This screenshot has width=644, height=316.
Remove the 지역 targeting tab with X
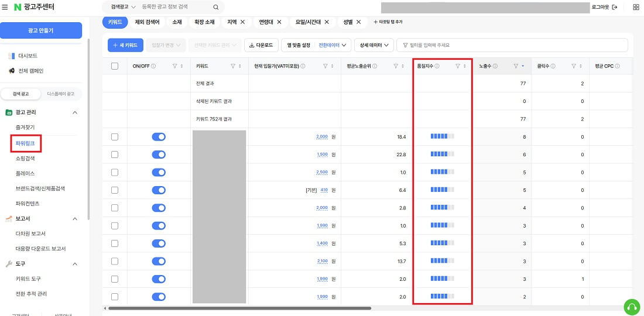(x=243, y=22)
